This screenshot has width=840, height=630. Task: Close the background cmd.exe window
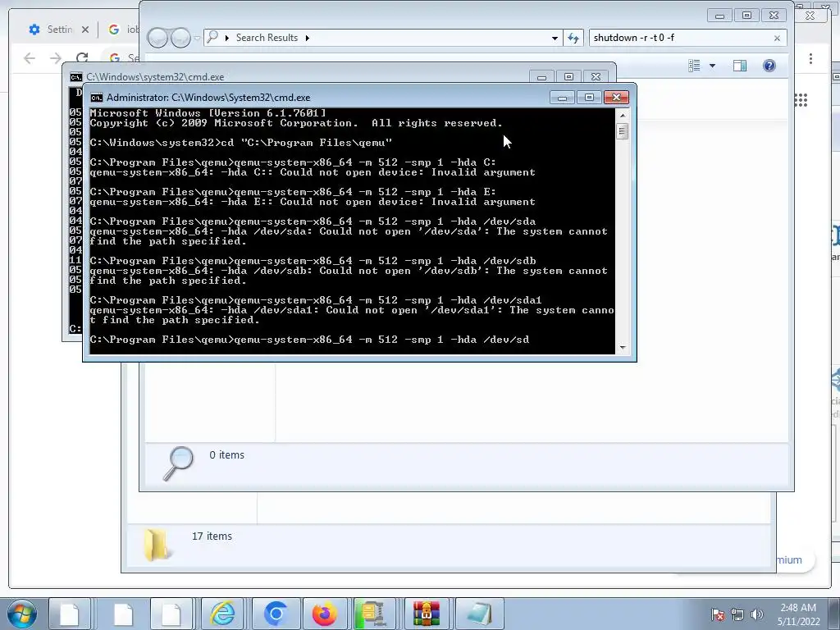(x=596, y=76)
